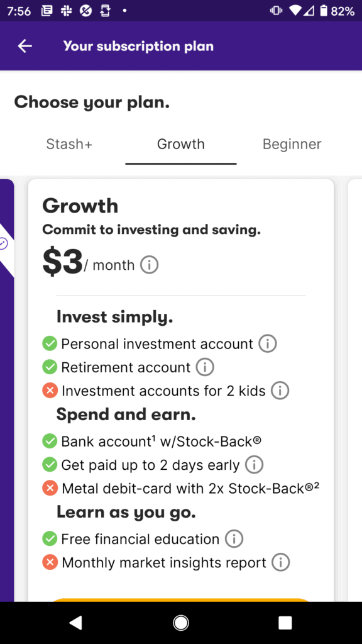
Task: Tap the Android recent apps button
Action: pyautogui.click(x=285, y=623)
